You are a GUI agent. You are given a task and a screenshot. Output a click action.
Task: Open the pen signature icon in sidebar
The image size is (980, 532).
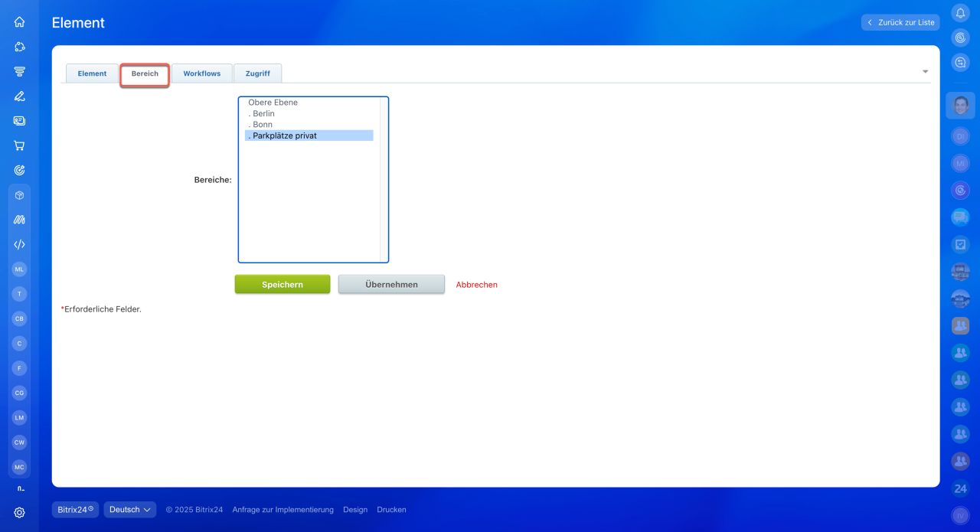click(19, 96)
